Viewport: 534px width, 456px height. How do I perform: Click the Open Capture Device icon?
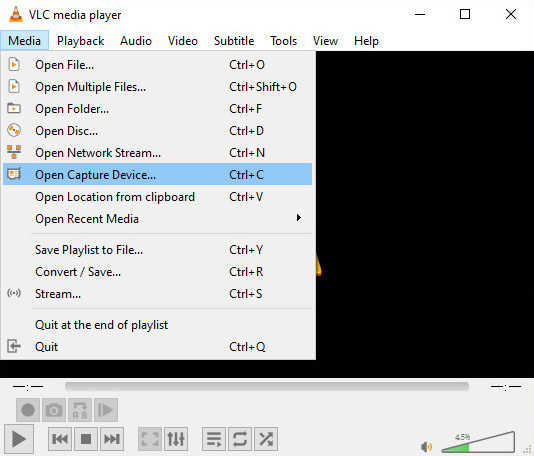coord(14,174)
